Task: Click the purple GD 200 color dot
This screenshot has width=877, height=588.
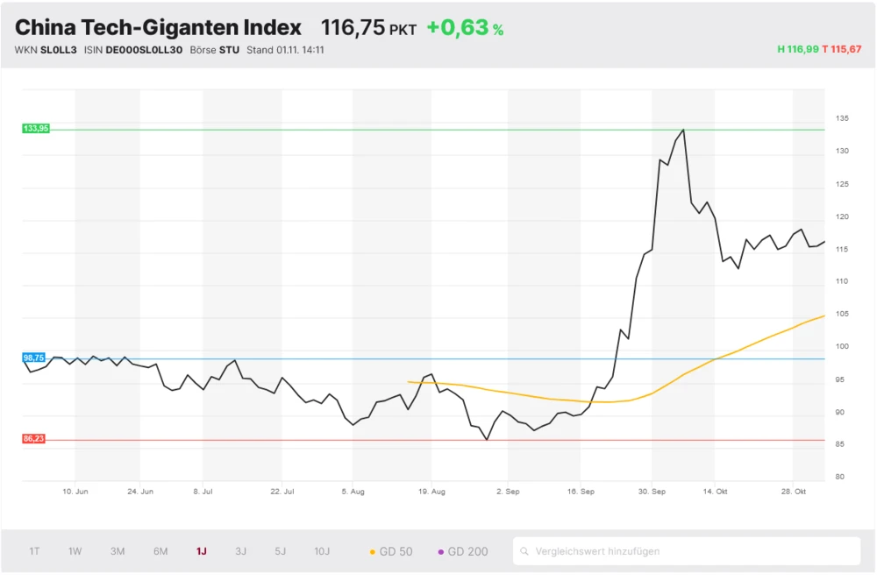Action: pyautogui.click(x=440, y=551)
